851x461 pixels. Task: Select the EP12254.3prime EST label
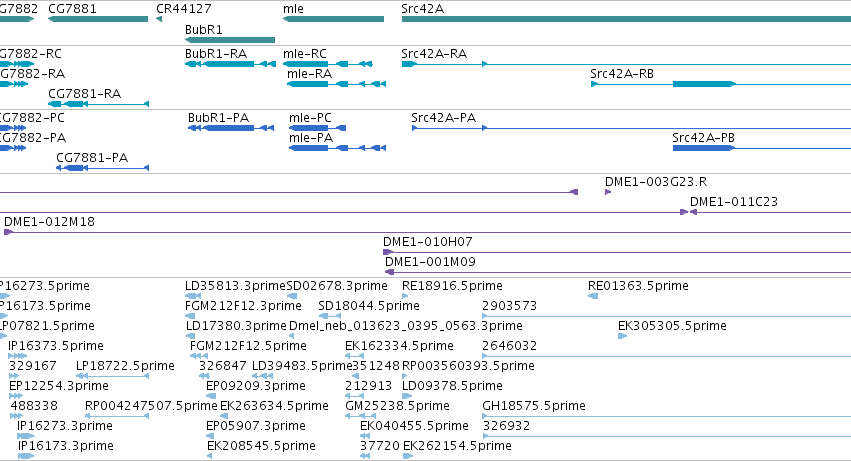coord(59,387)
